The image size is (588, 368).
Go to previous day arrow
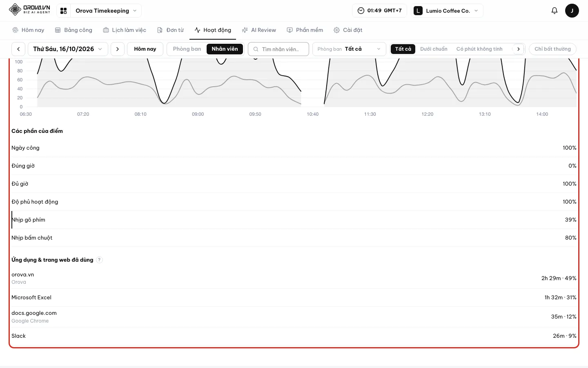[x=18, y=49]
